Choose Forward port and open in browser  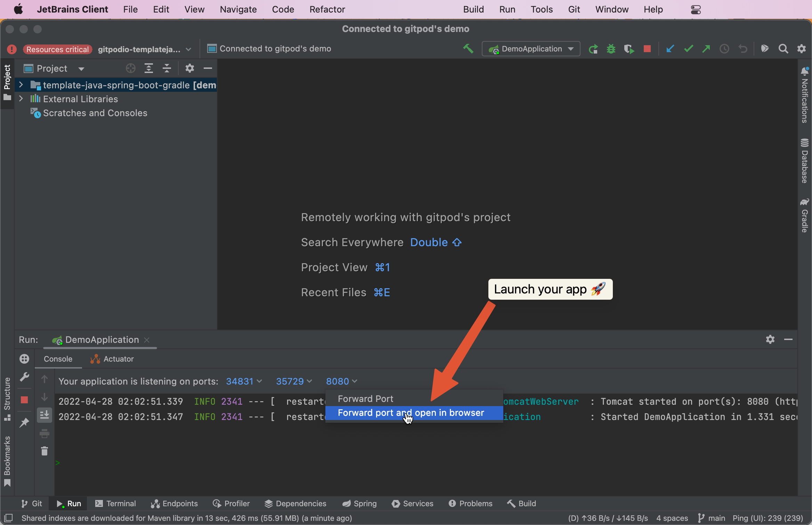click(414, 413)
